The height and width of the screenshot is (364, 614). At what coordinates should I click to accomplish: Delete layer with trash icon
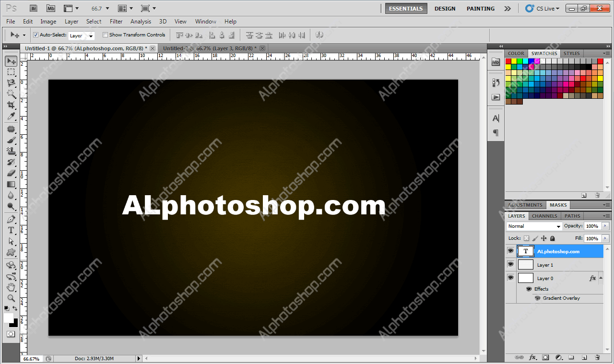click(597, 357)
